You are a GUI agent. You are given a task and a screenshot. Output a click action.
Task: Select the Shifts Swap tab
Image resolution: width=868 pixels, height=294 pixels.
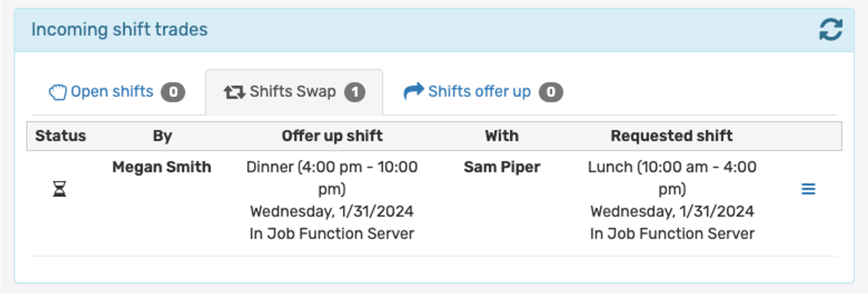pos(294,92)
